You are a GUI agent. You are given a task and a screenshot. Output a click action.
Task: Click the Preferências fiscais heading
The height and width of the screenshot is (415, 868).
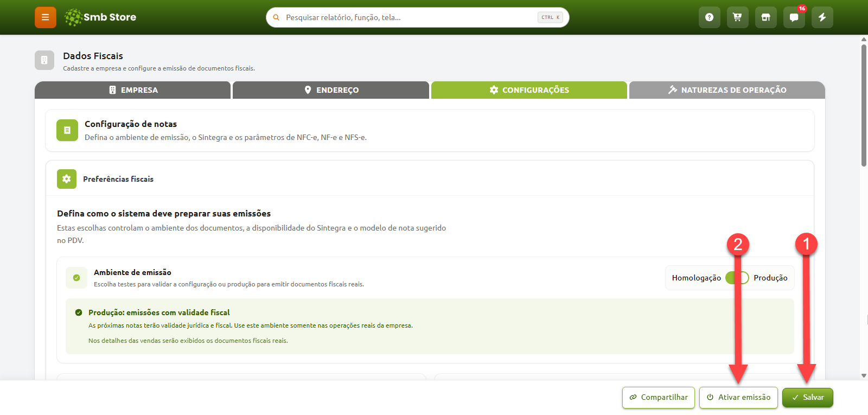click(x=118, y=179)
